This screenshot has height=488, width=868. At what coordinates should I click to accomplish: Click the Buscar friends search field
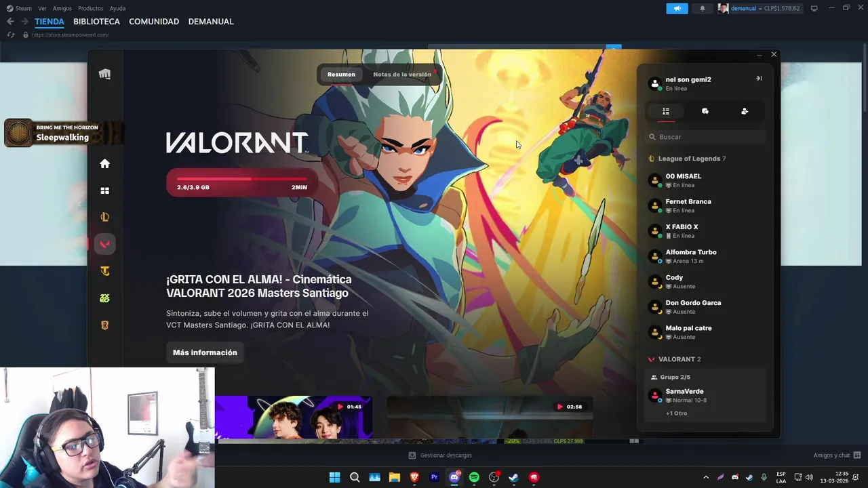[x=705, y=137]
